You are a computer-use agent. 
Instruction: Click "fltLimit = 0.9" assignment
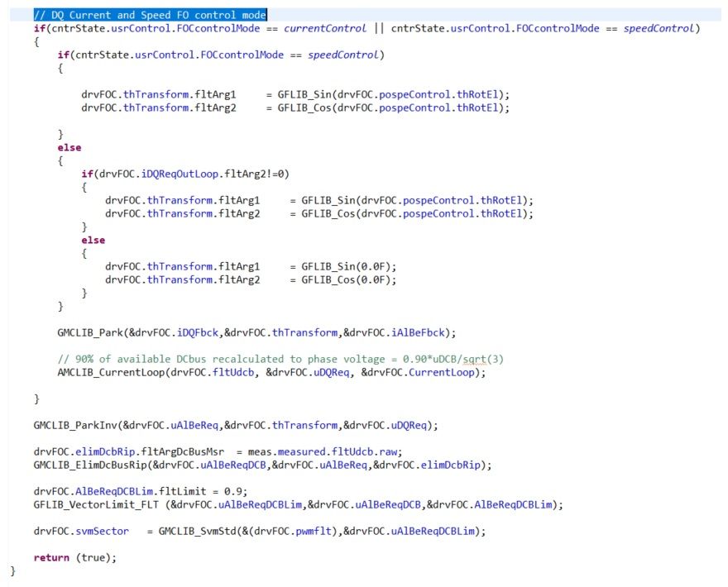[202, 491]
